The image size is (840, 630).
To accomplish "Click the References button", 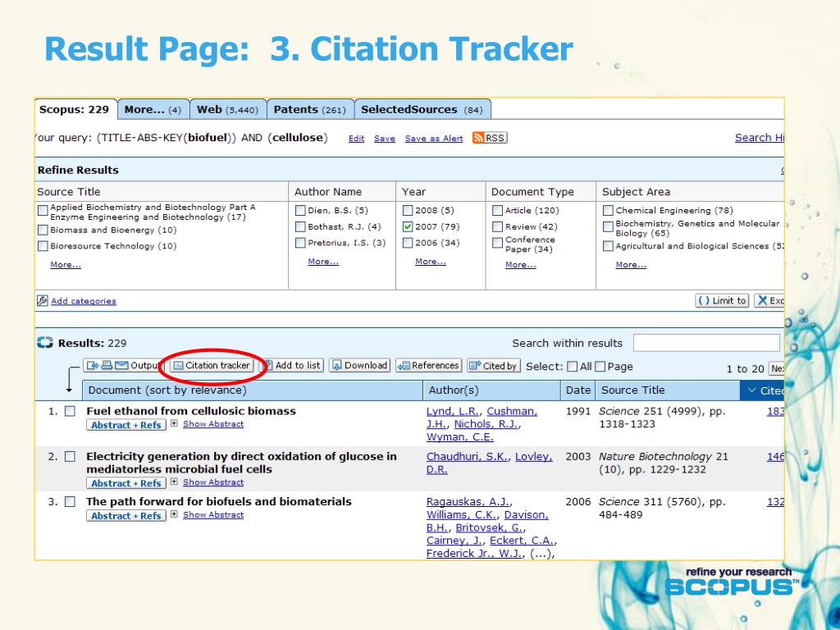I will (x=429, y=365).
